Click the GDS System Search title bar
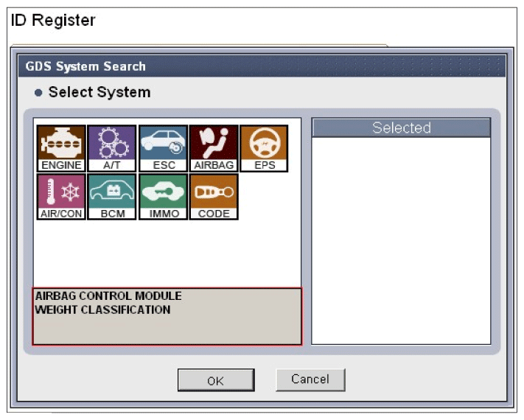 click(x=262, y=66)
